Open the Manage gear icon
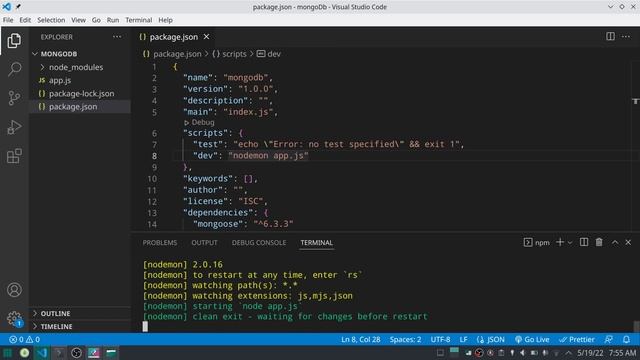The height and width of the screenshot is (360, 640). [x=14, y=318]
